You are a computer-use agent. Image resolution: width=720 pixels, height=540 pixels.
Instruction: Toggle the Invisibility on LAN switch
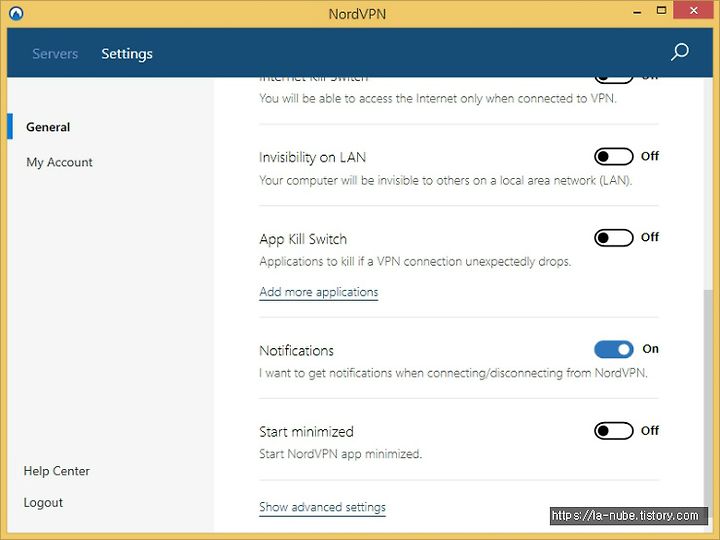(613, 157)
